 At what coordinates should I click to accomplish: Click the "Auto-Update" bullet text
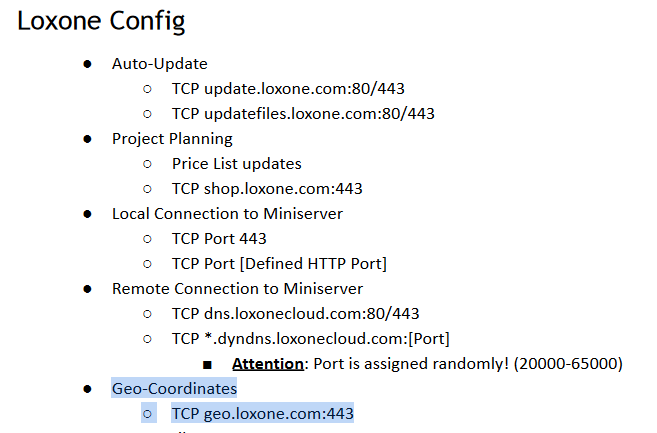[x=159, y=64]
